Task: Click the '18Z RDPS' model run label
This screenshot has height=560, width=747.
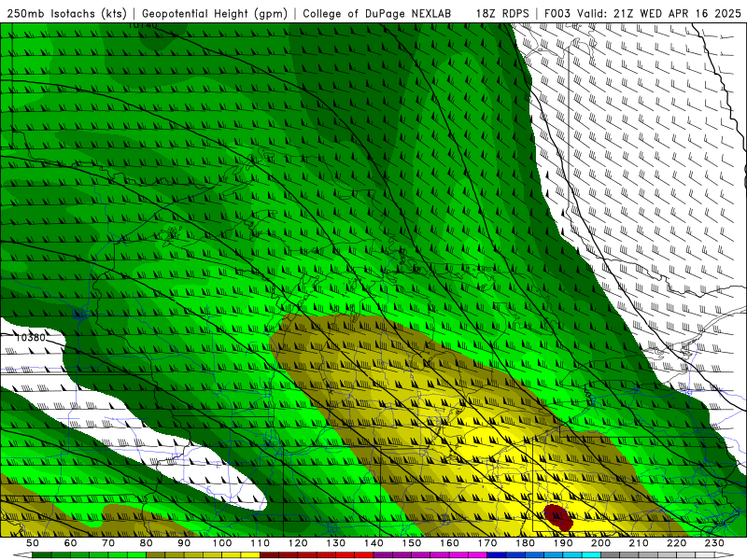Action: coord(502,13)
